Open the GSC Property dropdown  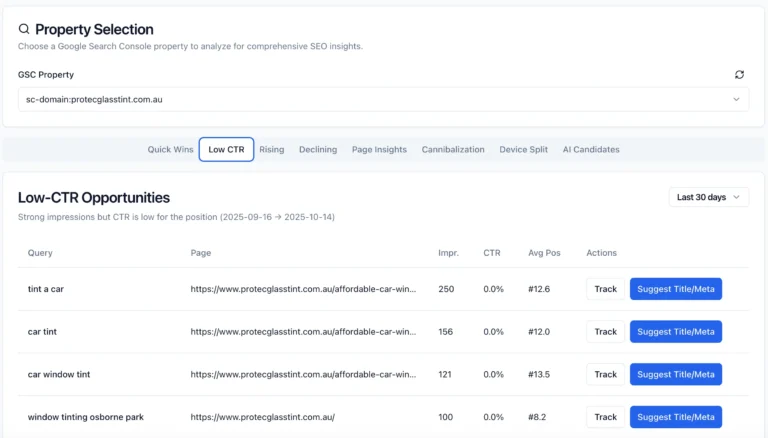(383, 99)
